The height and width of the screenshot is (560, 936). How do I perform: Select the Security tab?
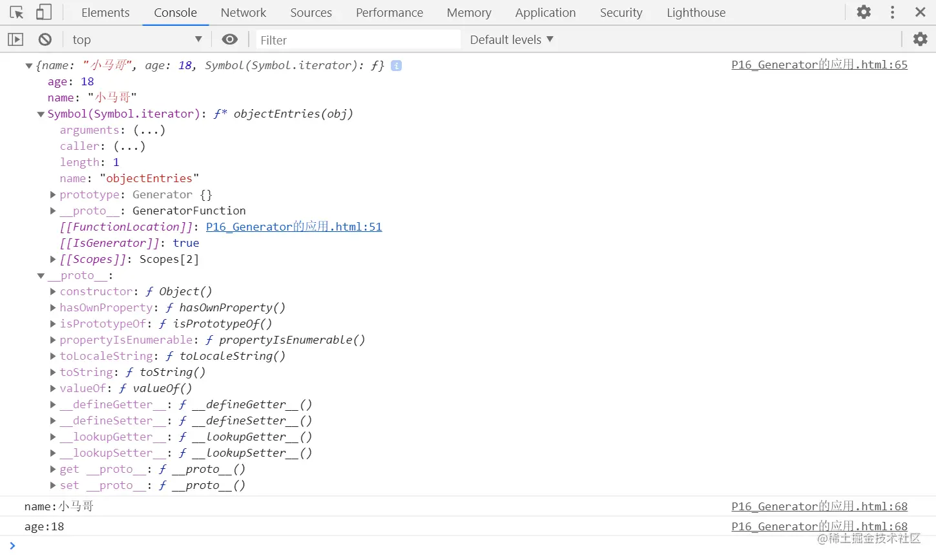[621, 12]
